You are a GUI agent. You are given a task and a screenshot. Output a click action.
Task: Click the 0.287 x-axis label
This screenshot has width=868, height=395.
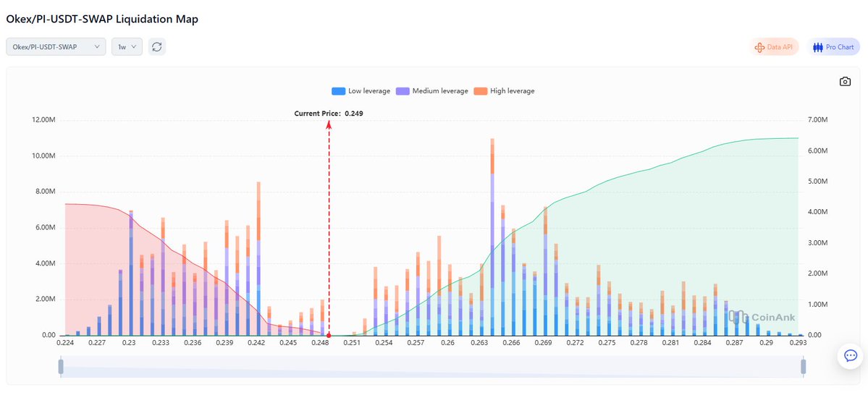click(x=735, y=343)
